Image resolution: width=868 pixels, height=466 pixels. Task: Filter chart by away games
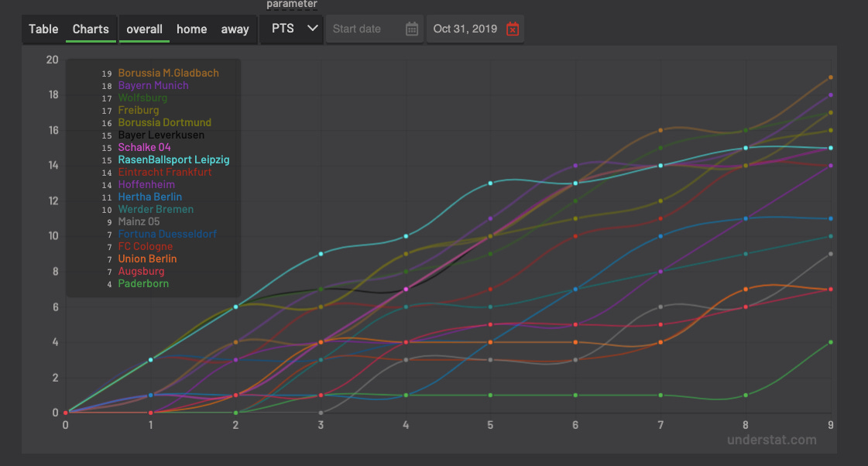(x=235, y=29)
